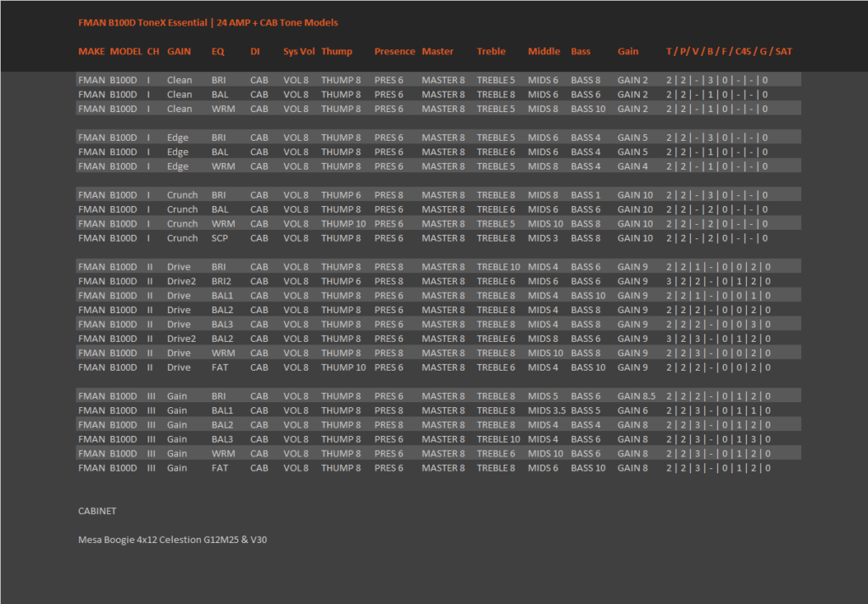Select MIDS 3 in the Crunch SCP row
Screen dimensions: 868x604
(543, 238)
